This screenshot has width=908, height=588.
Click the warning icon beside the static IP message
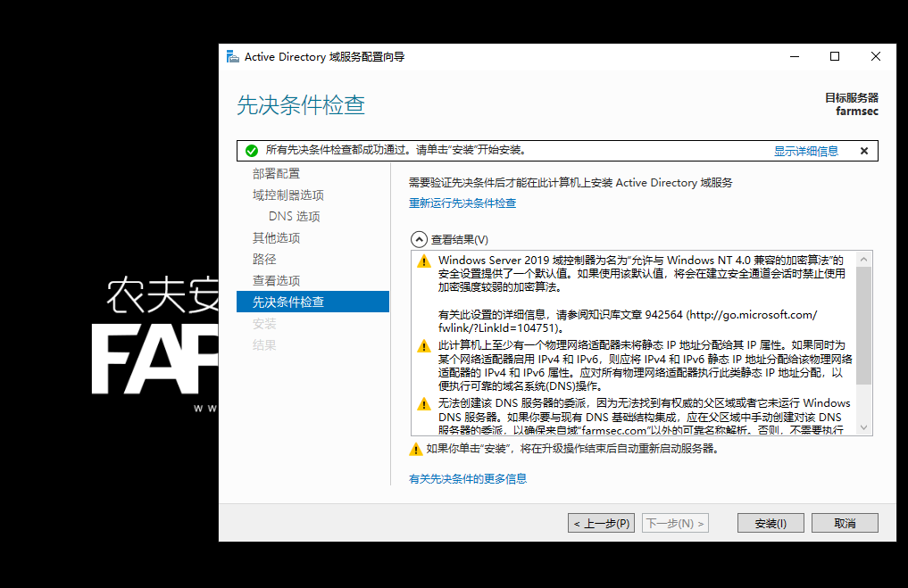[422, 346]
